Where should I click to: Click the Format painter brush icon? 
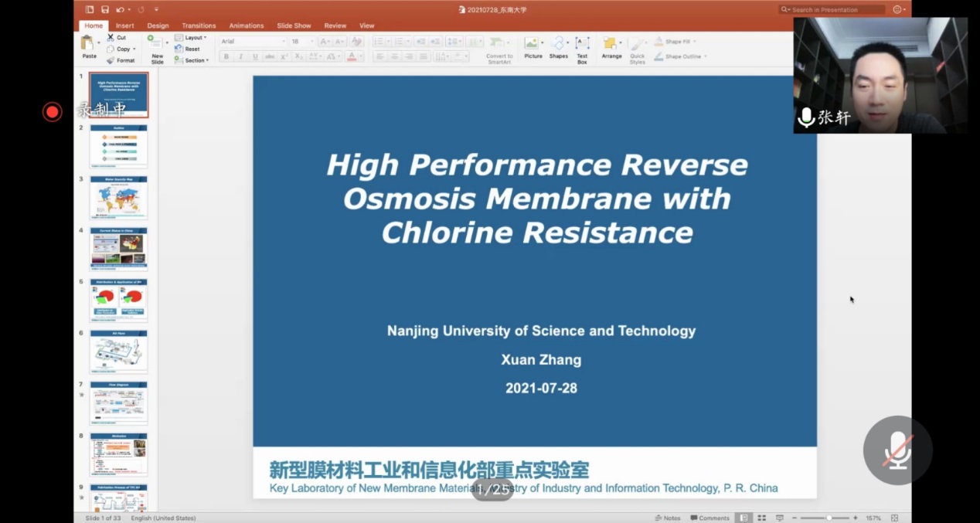(111, 60)
